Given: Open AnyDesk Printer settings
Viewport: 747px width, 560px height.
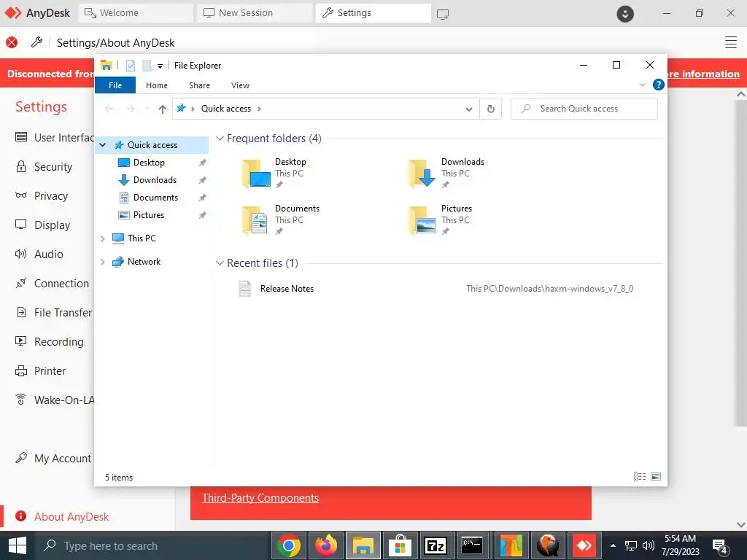Looking at the screenshot, I should (41, 370).
